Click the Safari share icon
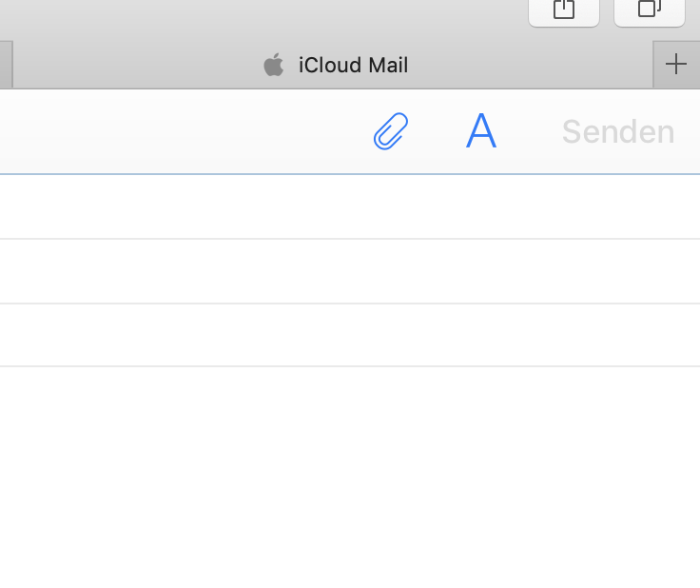The image size is (700, 588). click(x=564, y=10)
